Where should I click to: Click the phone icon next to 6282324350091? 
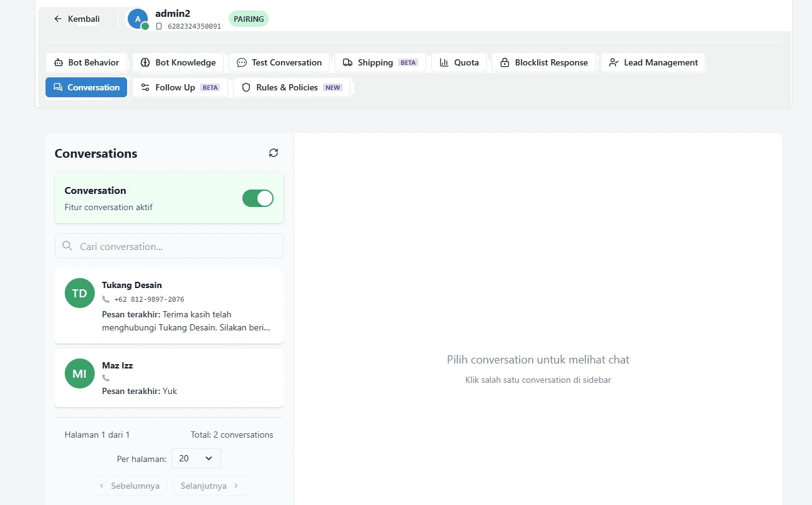(x=159, y=26)
